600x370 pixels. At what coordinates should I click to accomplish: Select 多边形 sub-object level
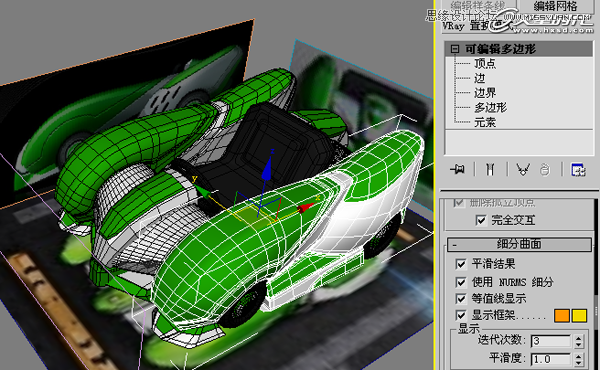click(491, 108)
